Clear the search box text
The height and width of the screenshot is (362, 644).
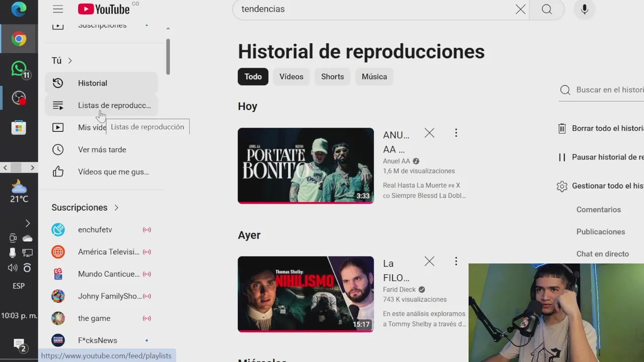coord(520,9)
